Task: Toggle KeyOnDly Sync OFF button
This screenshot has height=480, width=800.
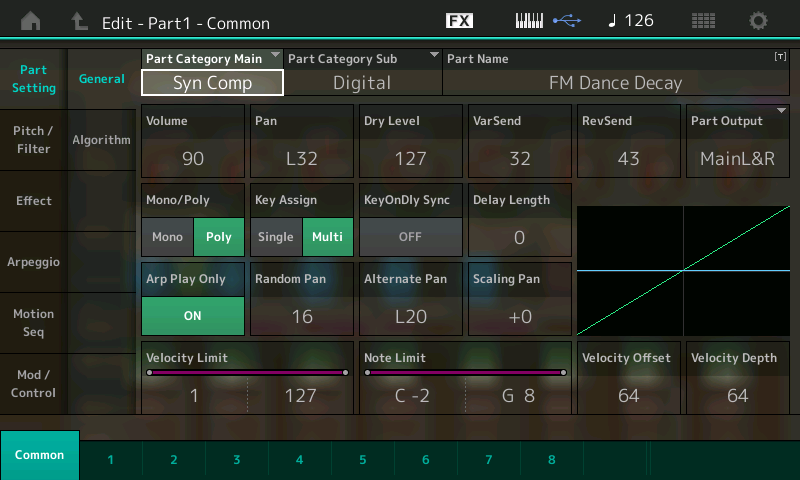Action: pyautogui.click(x=410, y=237)
